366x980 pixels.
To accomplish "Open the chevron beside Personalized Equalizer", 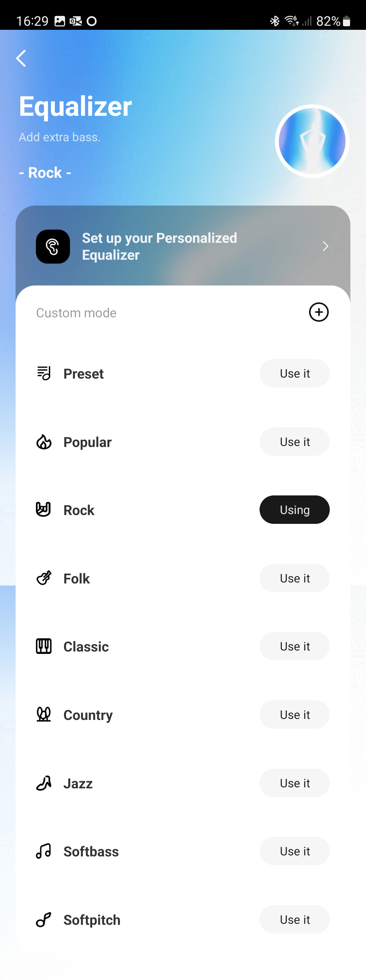I will pos(325,246).
